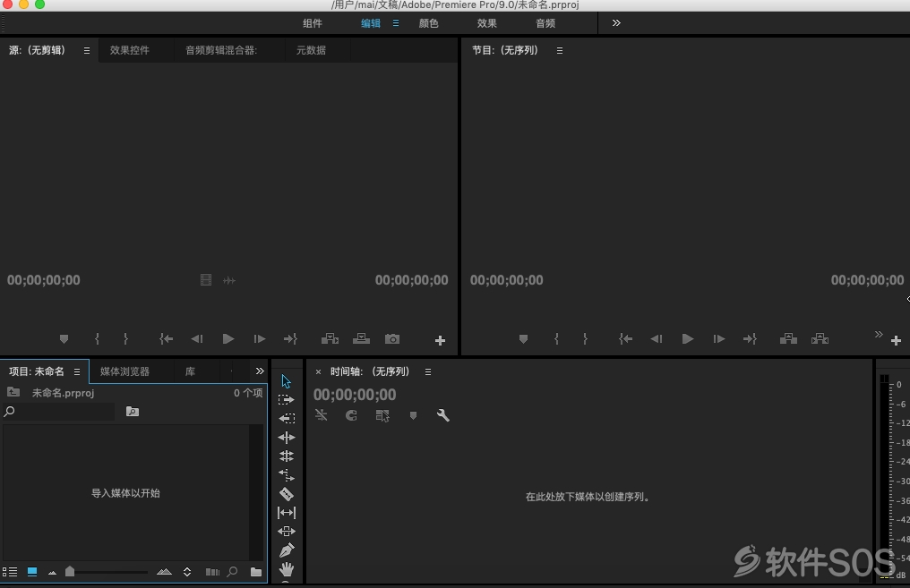The image size is (910, 588).
Task: Select the Pen tool
Action: point(286,550)
